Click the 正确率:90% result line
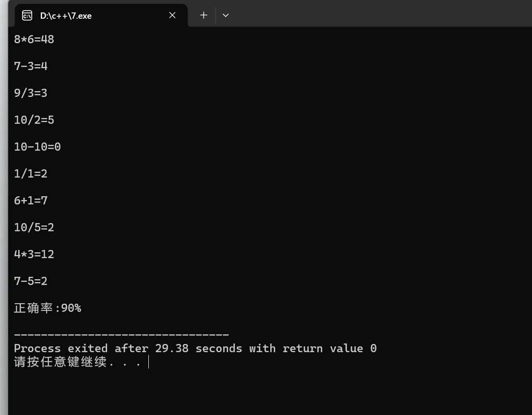The image size is (532, 415). pos(48,308)
